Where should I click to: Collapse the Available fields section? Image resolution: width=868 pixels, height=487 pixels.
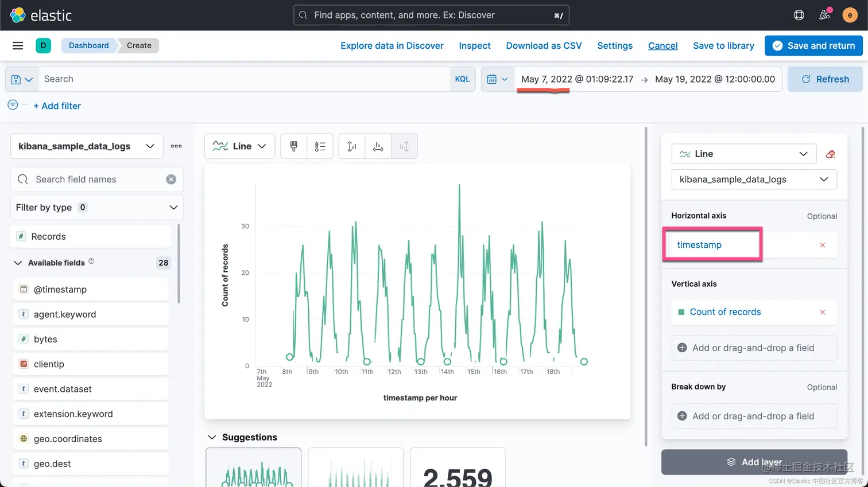(18, 263)
